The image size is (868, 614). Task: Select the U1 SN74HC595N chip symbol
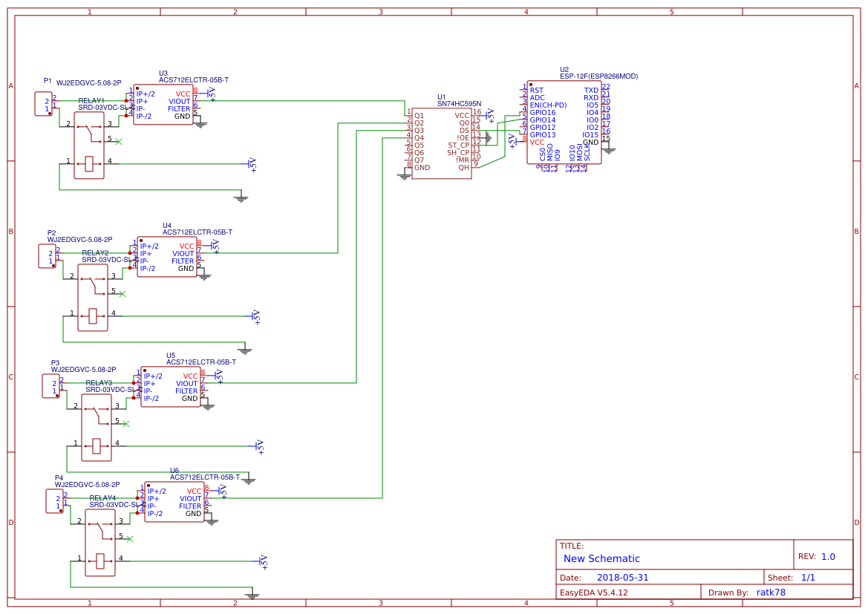[x=441, y=143]
